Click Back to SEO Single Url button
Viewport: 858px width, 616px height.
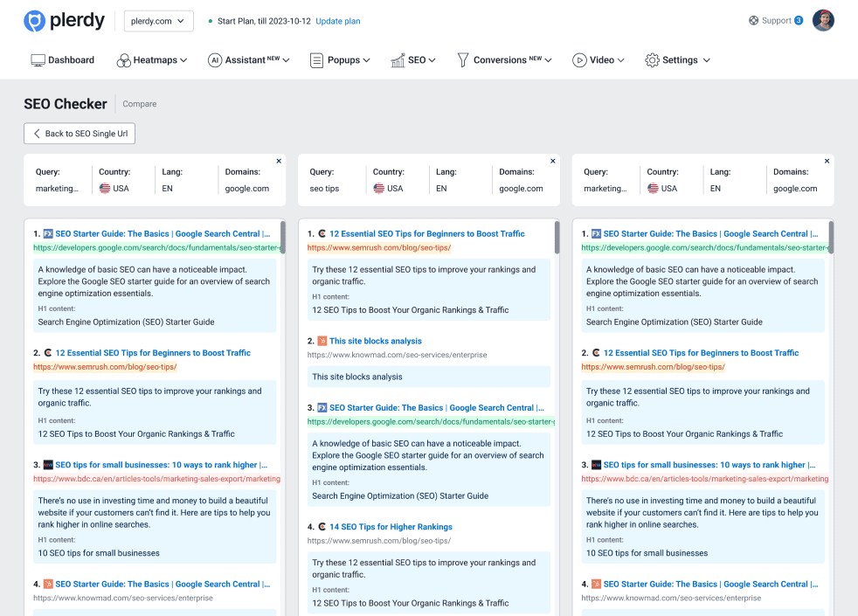(x=80, y=134)
